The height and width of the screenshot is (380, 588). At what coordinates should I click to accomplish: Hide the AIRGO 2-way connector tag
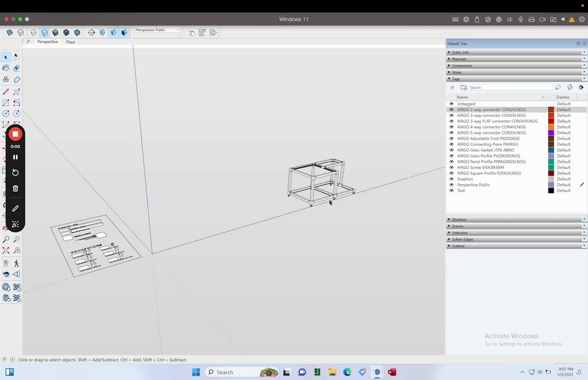452,110
